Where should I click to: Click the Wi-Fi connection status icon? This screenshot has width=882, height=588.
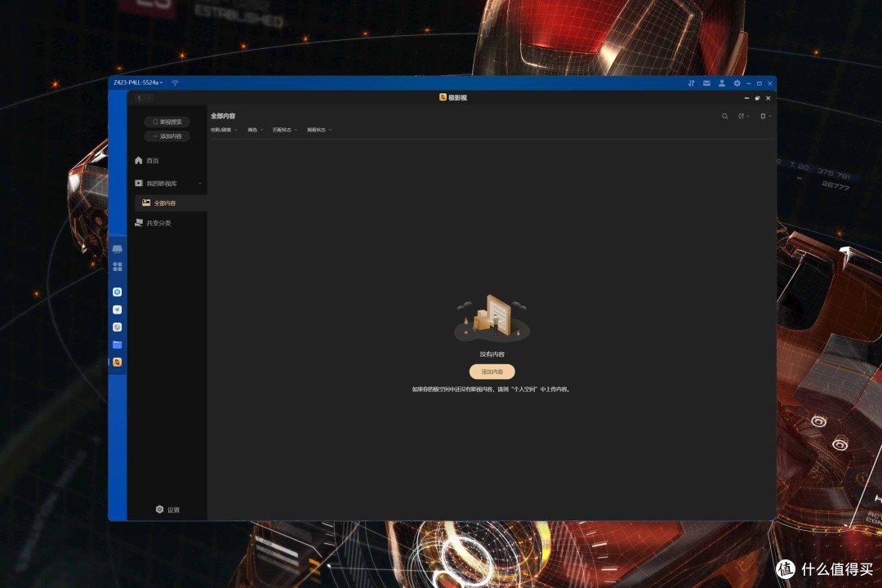coord(175,82)
